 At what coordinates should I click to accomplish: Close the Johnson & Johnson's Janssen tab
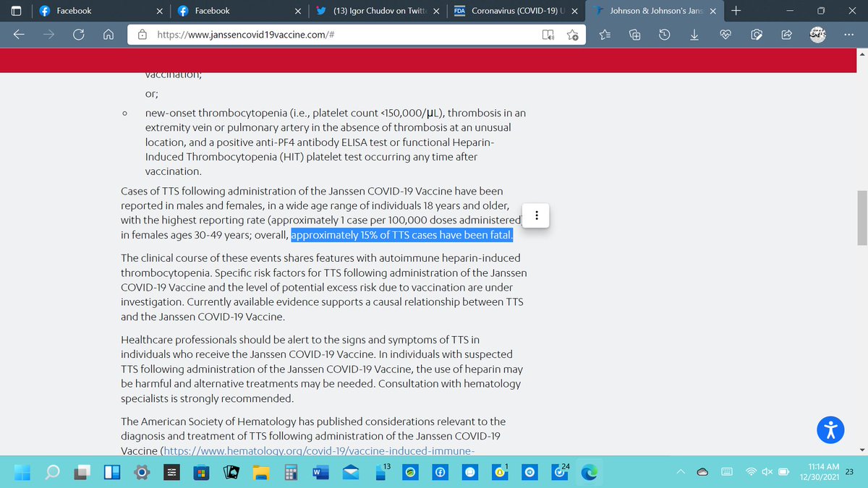point(712,11)
